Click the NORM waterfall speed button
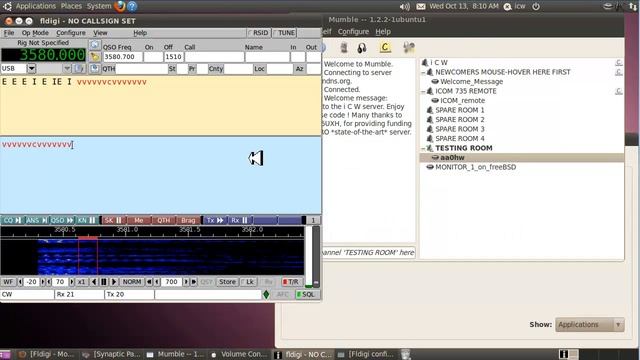 tap(131, 282)
